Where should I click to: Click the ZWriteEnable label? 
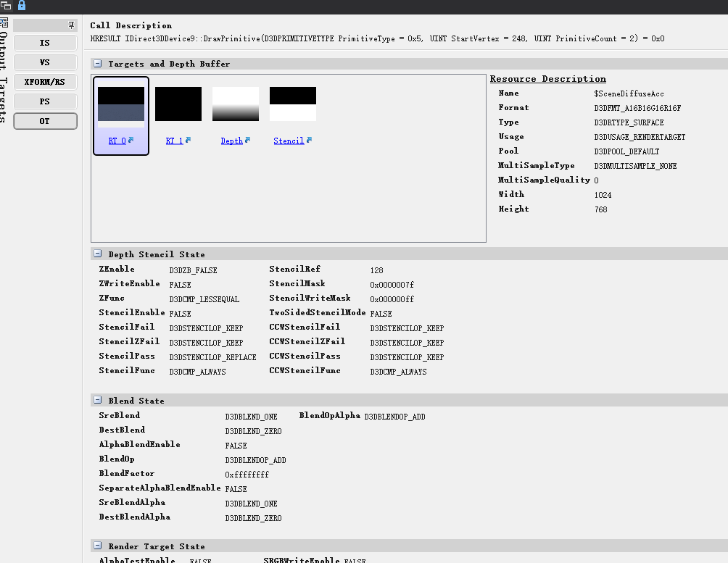[129, 283]
